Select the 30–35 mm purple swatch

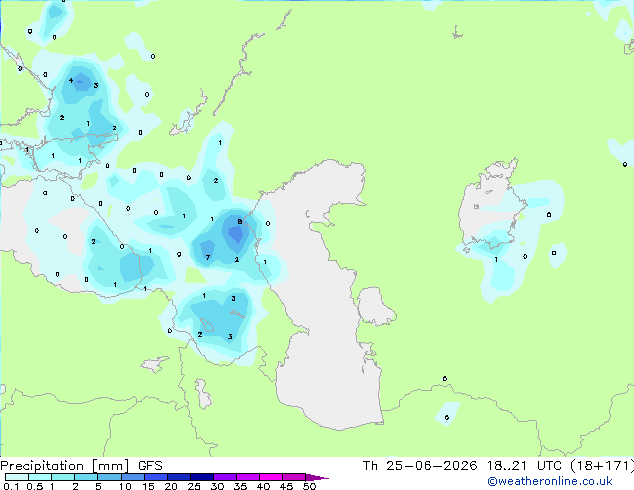pyautogui.click(x=225, y=477)
